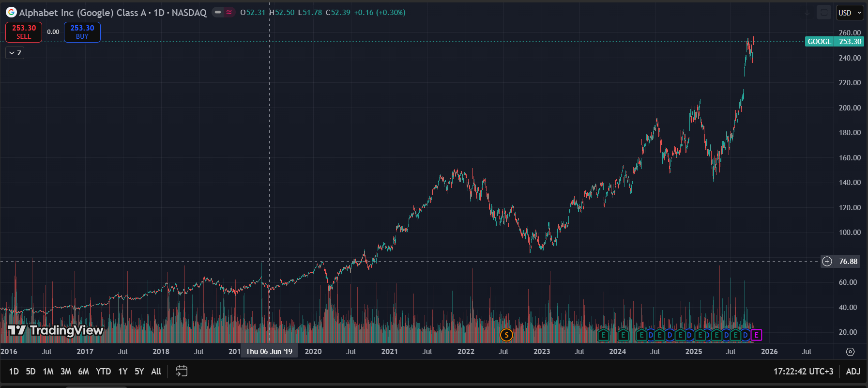The height and width of the screenshot is (388, 868).
Task: Select the 6M time range
Action: [83, 372]
